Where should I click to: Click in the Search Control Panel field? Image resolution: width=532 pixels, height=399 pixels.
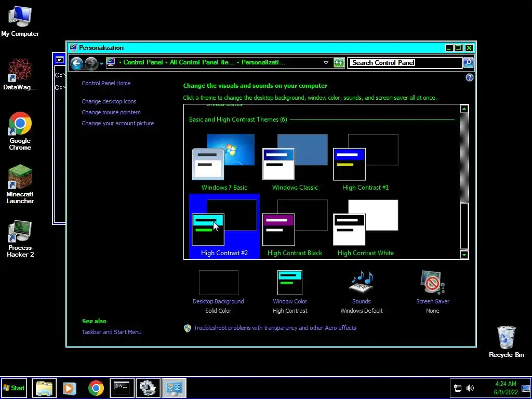(405, 63)
